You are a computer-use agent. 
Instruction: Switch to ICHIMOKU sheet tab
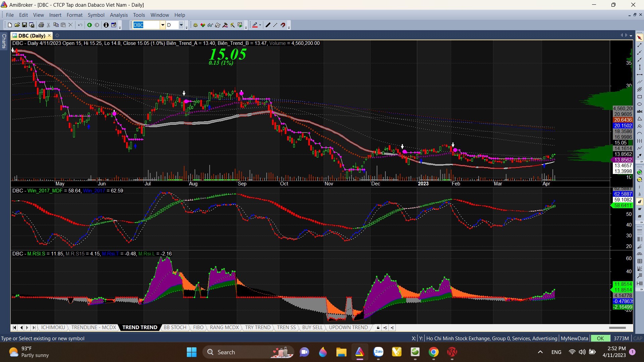pos(53,327)
